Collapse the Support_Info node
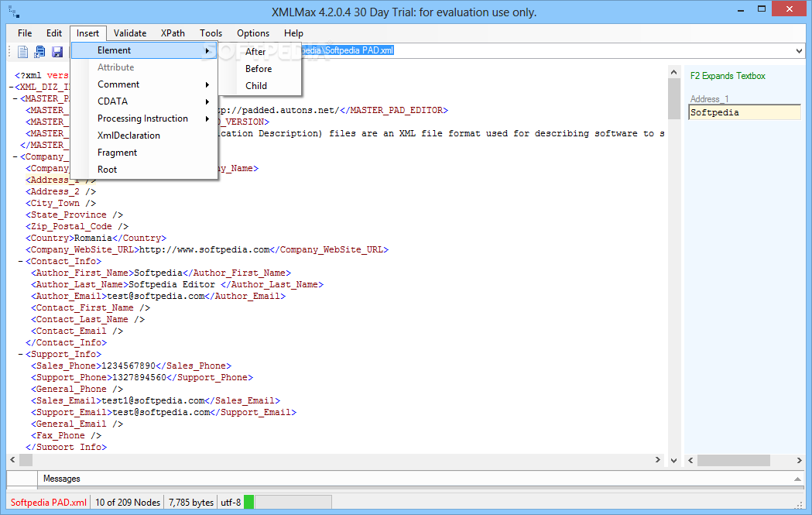Screen dimensions: 812x515 pos(21,355)
